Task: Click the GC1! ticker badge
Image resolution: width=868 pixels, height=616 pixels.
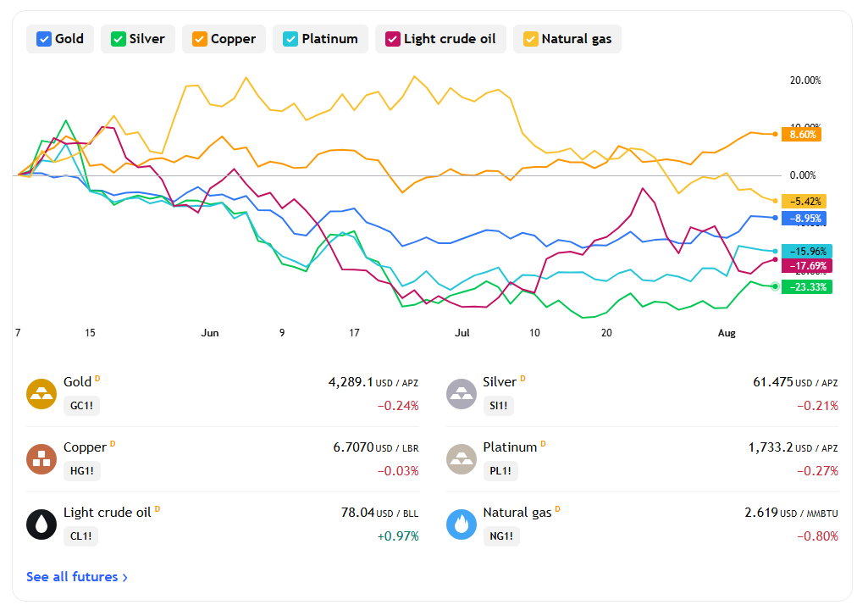Action: click(81, 406)
